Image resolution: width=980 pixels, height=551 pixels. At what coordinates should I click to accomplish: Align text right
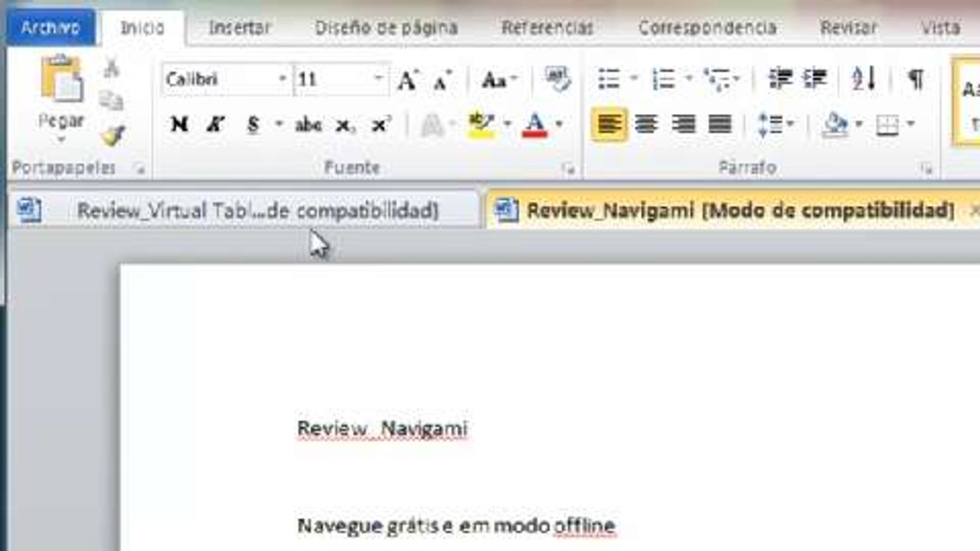click(x=683, y=124)
